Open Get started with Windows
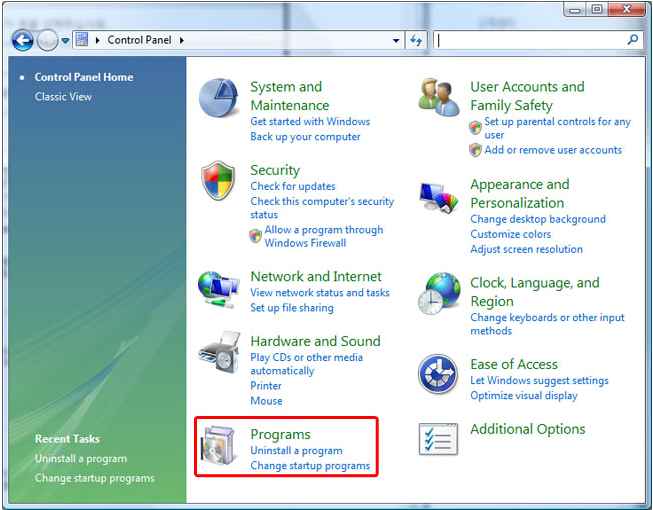Image resolution: width=653 pixels, height=510 pixels. pos(310,122)
